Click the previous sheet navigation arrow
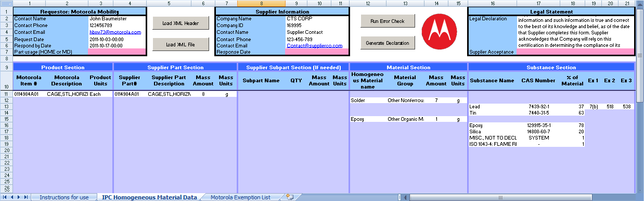 tap(12, 197)
